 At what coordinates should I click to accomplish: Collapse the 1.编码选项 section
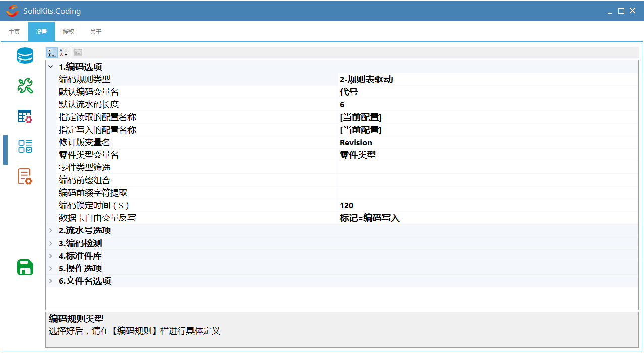(50, 67)
